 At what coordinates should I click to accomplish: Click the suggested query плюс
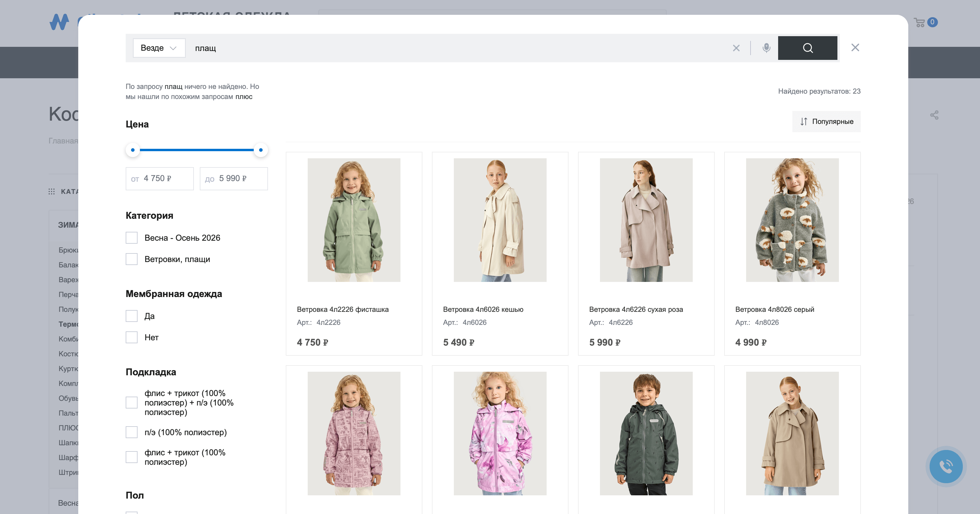pyautogui.click(x=244, y=97)
